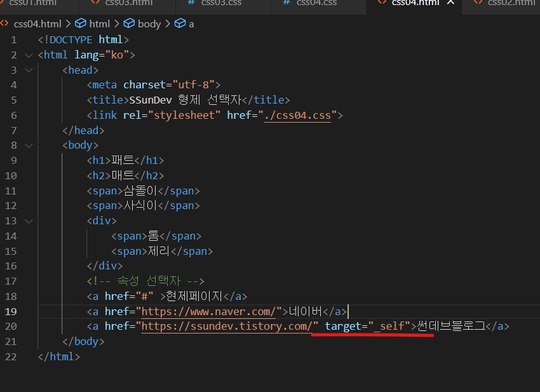Viewport: 540px width, 392px height.
Task: Switch to the css03.html tab
Action: click(128, 3)
